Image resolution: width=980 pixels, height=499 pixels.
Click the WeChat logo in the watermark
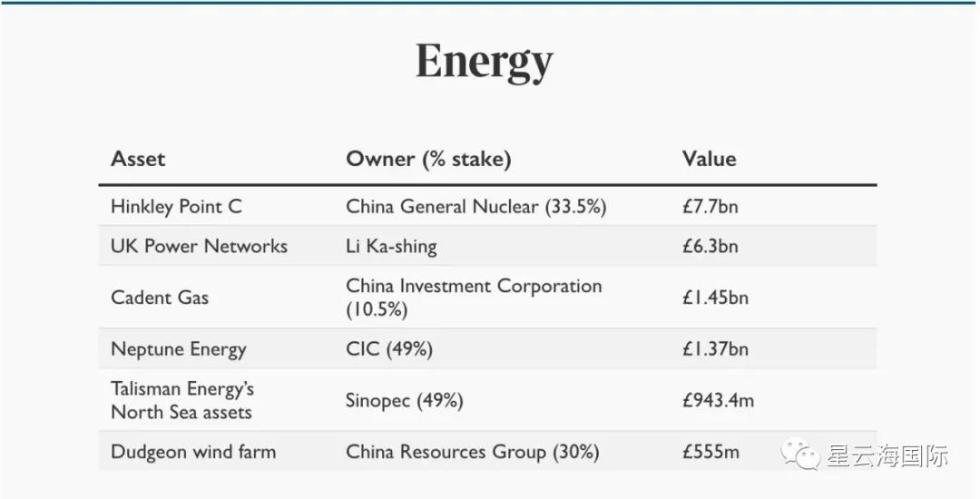tap(804, 454)
